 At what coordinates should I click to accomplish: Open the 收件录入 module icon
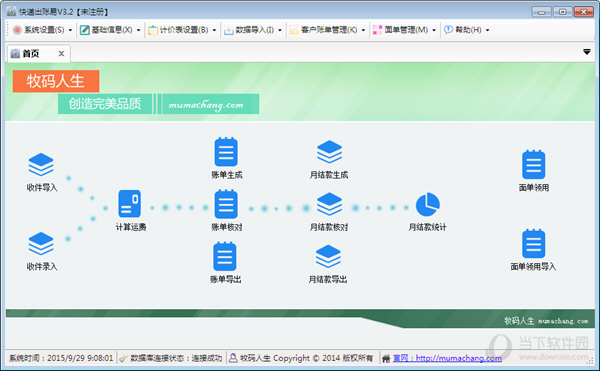pyautogui.click(x=41, y=243)
